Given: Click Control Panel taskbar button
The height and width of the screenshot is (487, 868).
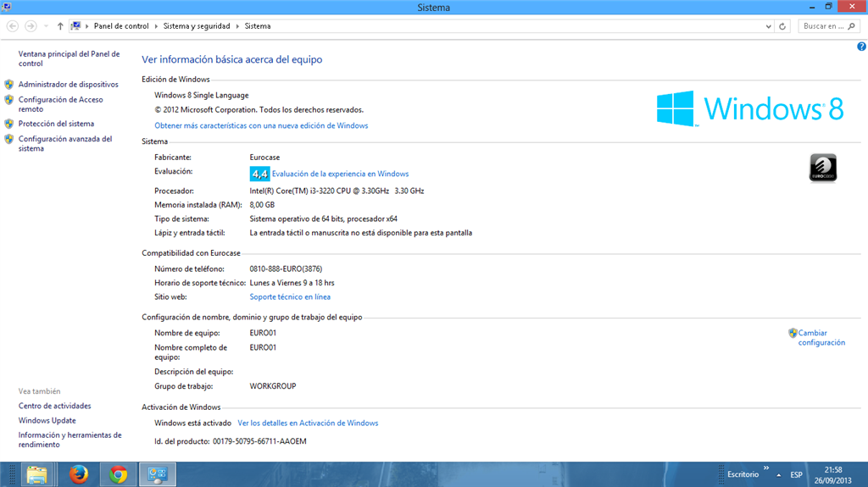Looking at the screenshot, I should pyautogui.click(x=158, y=475).
